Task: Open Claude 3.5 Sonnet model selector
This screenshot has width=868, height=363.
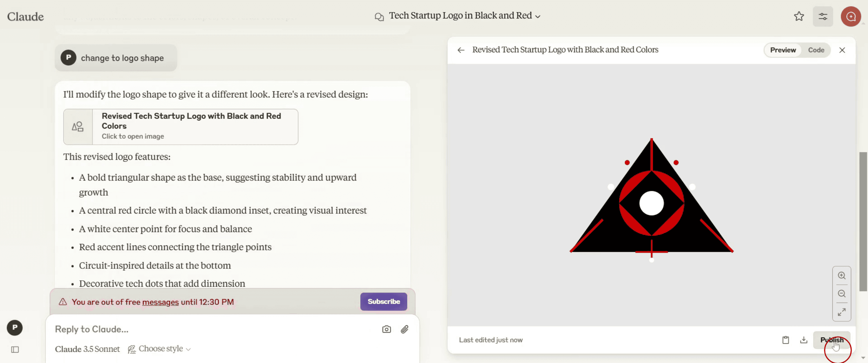Action: pyautogui.click(x=87, y=349)
